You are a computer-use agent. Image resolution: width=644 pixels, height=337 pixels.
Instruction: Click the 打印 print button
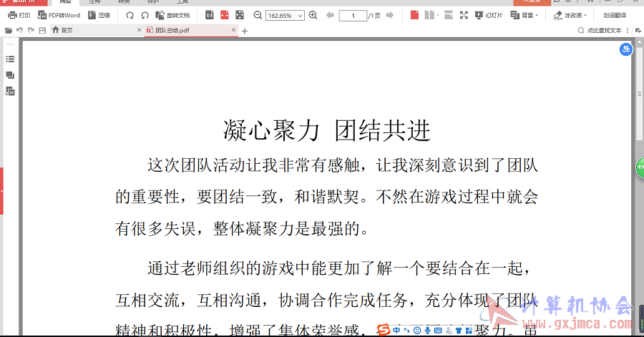[19, 15]
